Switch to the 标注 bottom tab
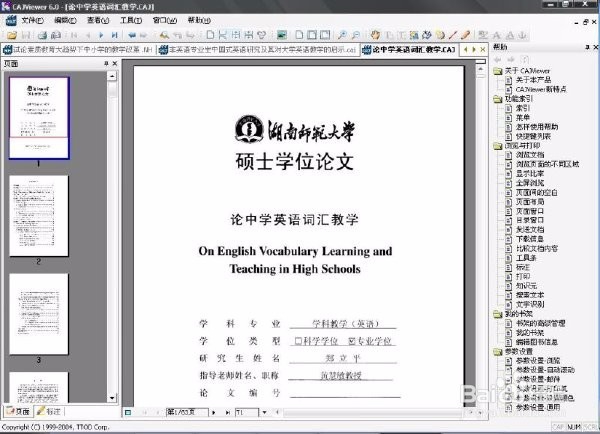Viewport: 600px width, 434px height. (x=49, y=411)
